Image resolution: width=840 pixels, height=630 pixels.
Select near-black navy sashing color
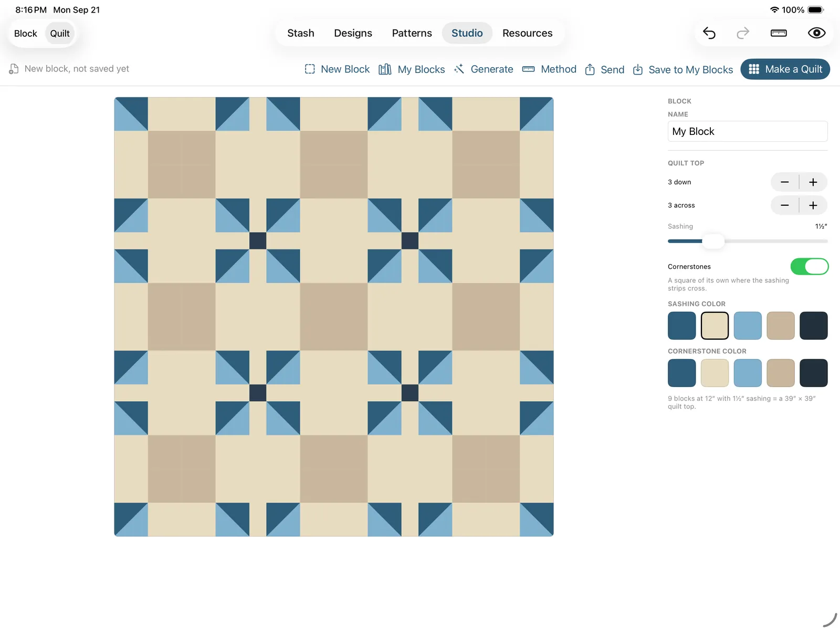click(x=814, y=325)
